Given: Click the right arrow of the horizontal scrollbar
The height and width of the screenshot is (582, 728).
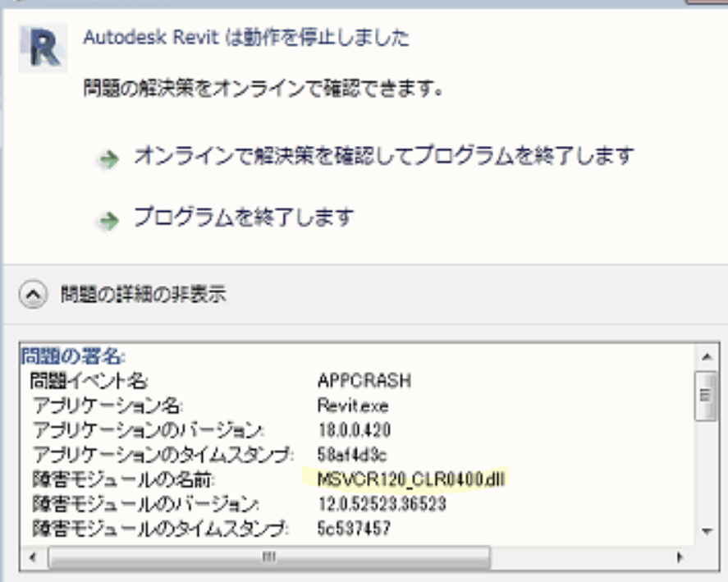Looking at the screenshot, I should click(x=680, y=557).
